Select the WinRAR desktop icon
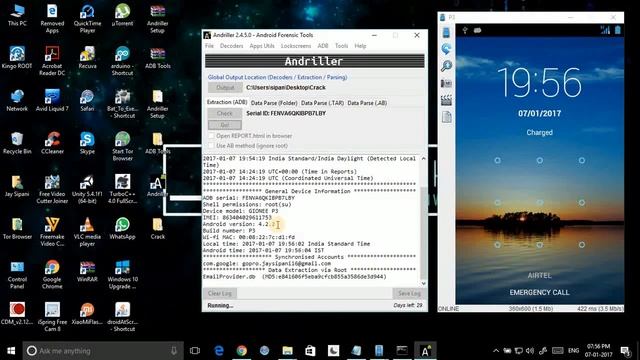 [x=87, y=271]
